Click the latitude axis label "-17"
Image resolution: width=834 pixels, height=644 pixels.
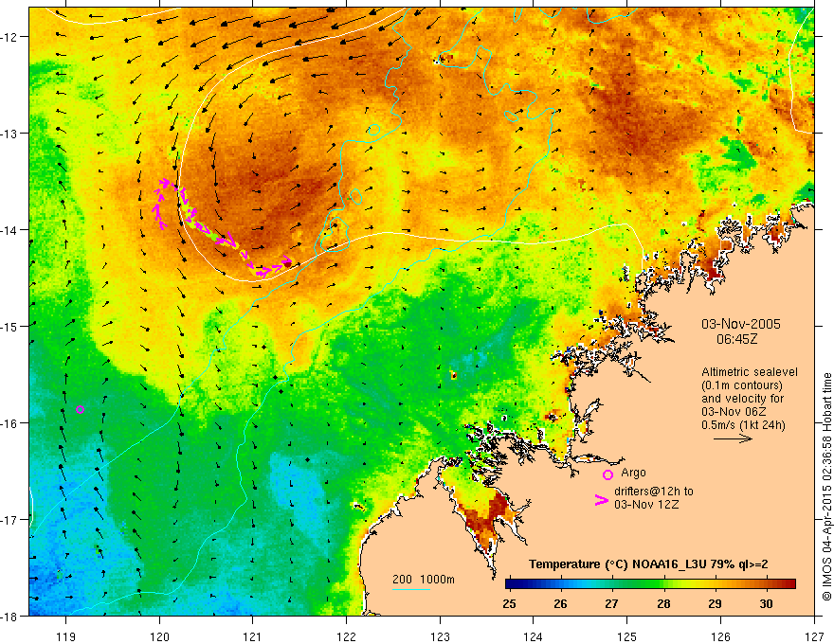tap(9, 520)
